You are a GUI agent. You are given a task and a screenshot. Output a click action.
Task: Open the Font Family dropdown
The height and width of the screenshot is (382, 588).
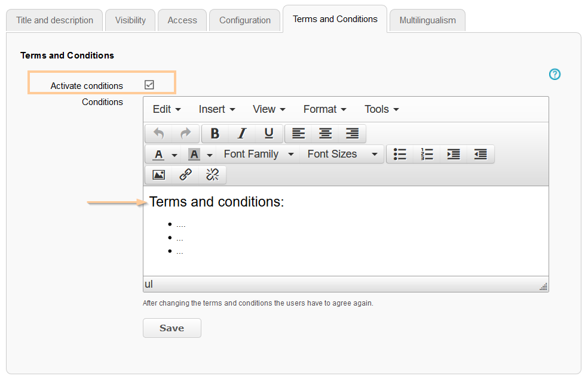click(x=259, y=154)
